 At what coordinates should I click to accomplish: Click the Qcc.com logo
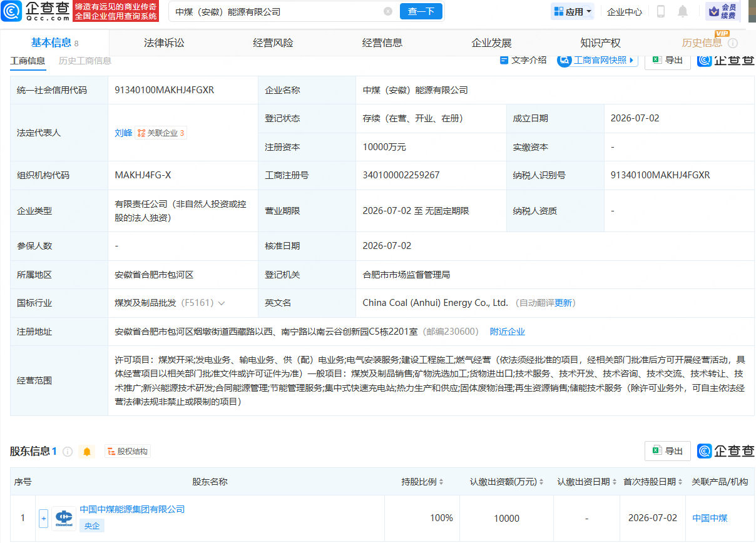tap(35, 11)
